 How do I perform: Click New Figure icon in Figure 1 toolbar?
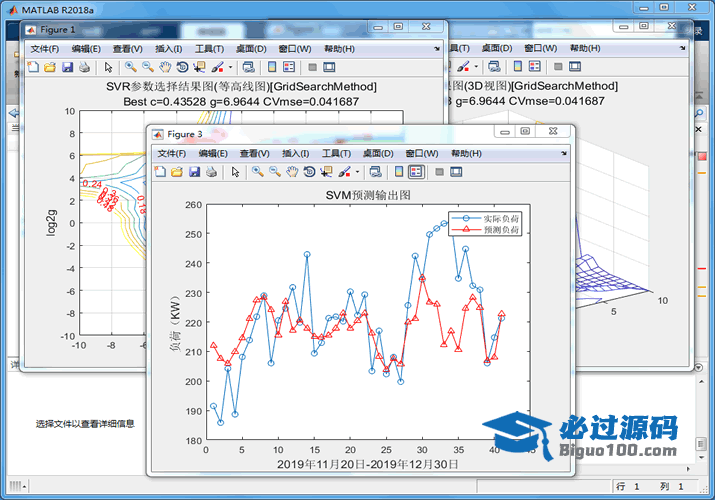point(33,67)
